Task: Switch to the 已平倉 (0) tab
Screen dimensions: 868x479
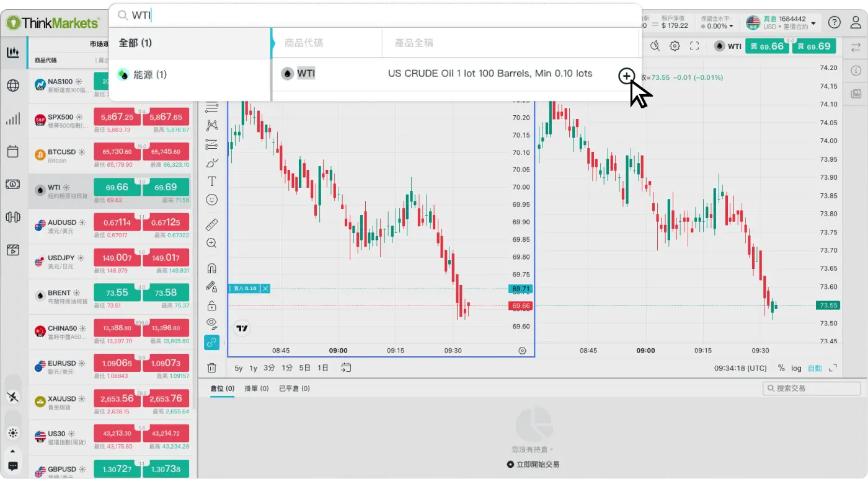Action: (294, 389)
